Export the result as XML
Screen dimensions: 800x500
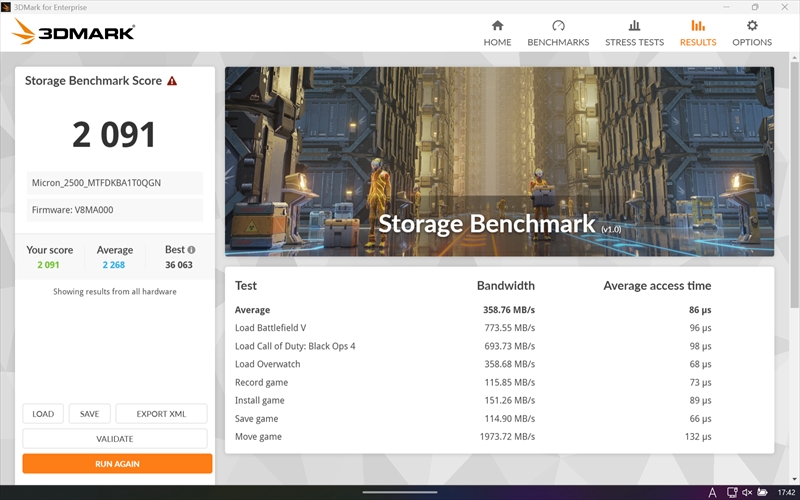point(161,414)
